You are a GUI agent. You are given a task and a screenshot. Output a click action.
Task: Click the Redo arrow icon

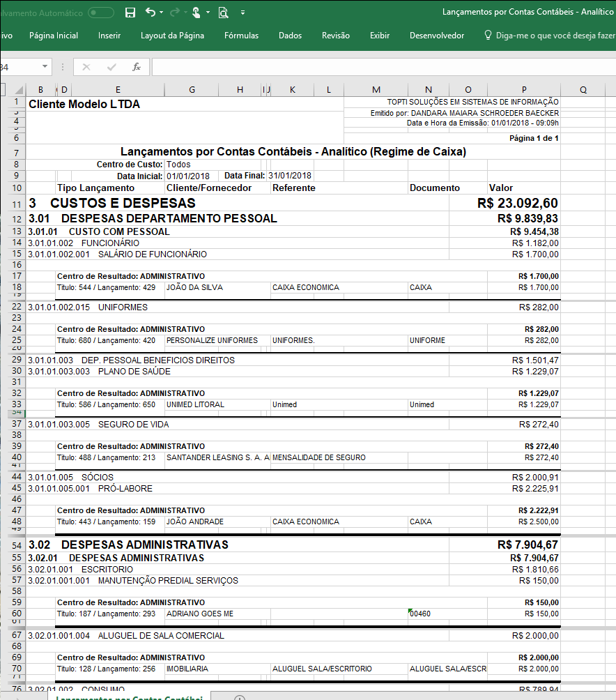pos(175,13)
